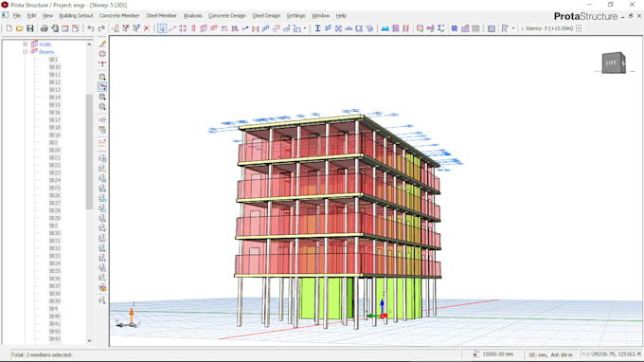Click the highlighted zoom window icon

click(102, 86)
